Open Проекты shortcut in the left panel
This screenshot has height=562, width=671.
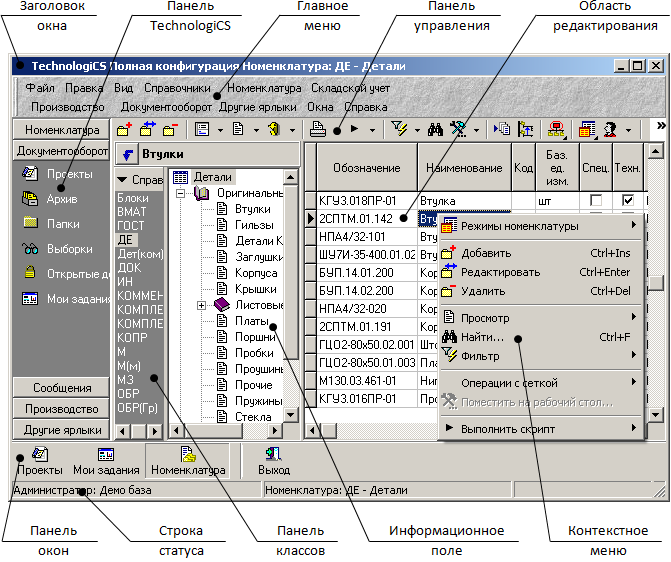[x=57, y=174]
